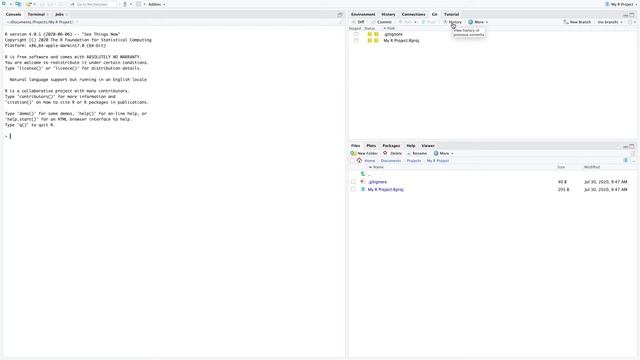Click the .gitignore file icon in Files
The height and width of the screenshot is (360, 640).
[363, 182]
